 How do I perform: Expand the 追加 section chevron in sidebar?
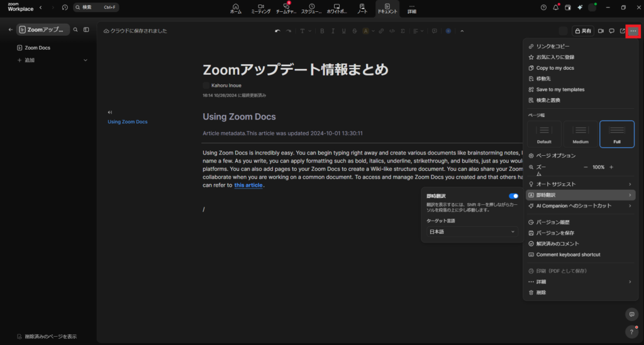tap(86, 60)
